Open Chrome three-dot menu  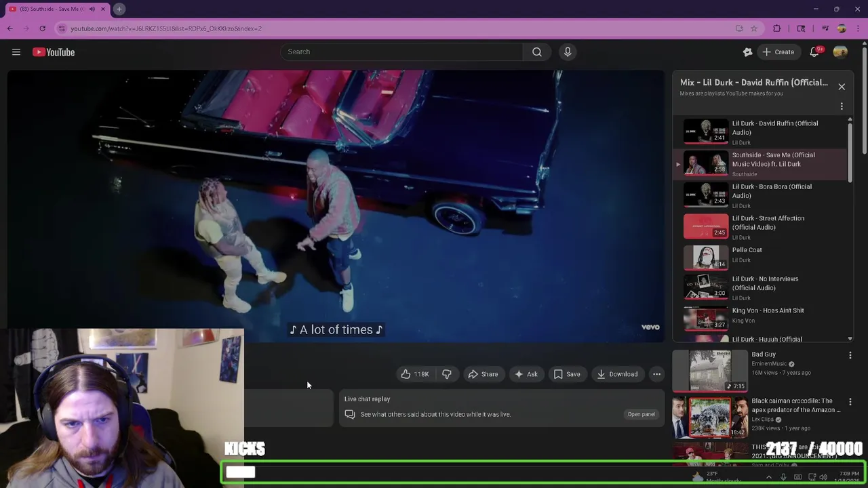(x=858, y=28)
